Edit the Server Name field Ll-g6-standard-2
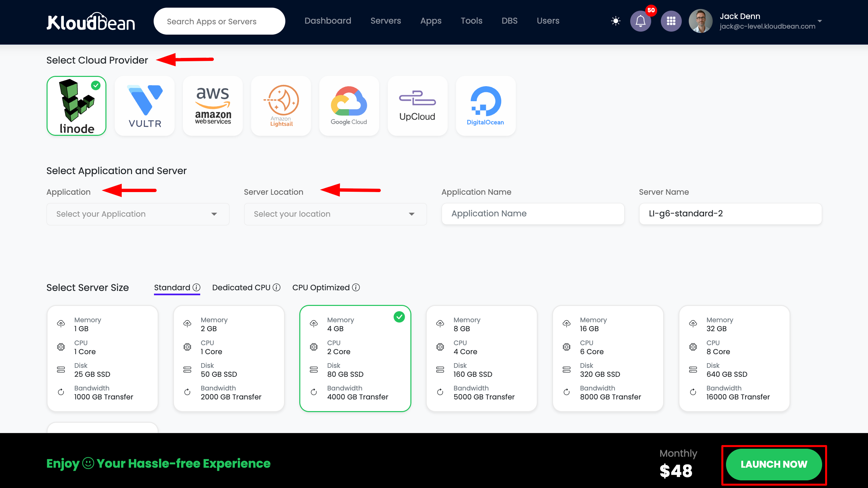This screenshot has height=488, width=868. (x=730, y=213)
